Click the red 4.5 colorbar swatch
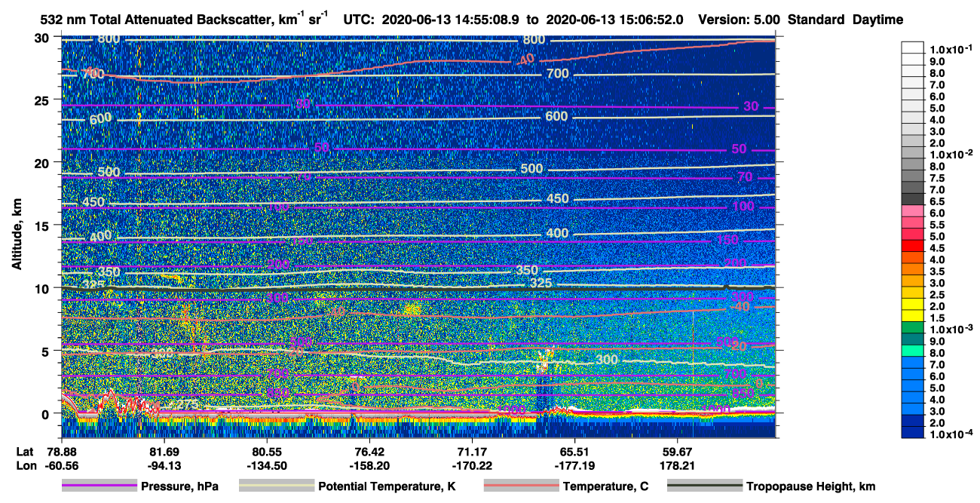This screenshot has height=503, width=980. (914, 248)
